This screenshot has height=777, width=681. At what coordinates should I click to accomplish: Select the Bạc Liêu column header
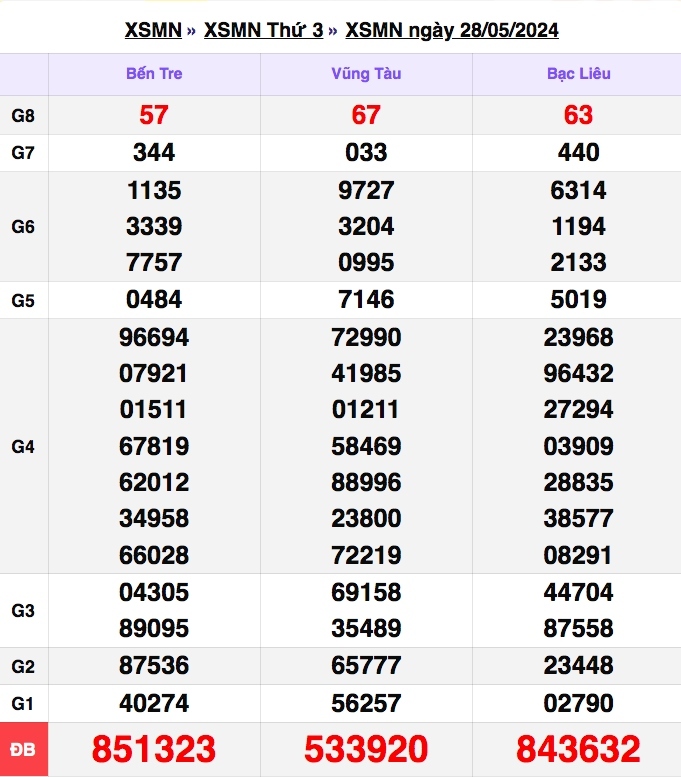coord(578,74)
